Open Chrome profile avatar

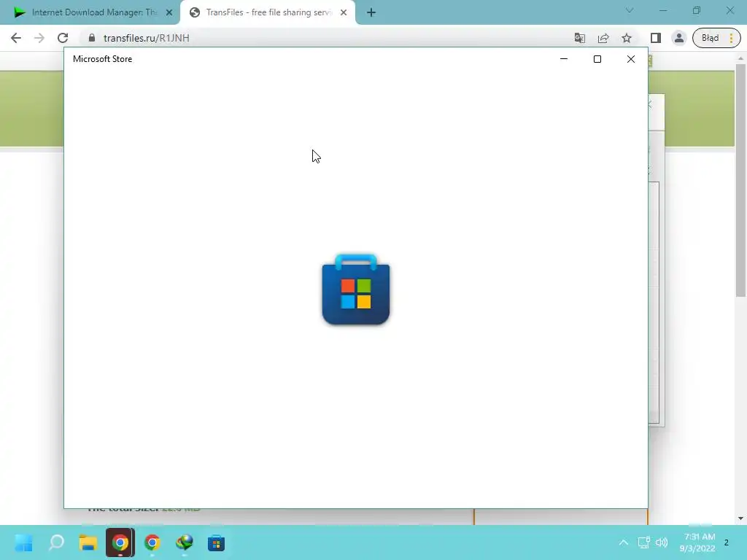(679, 38)
